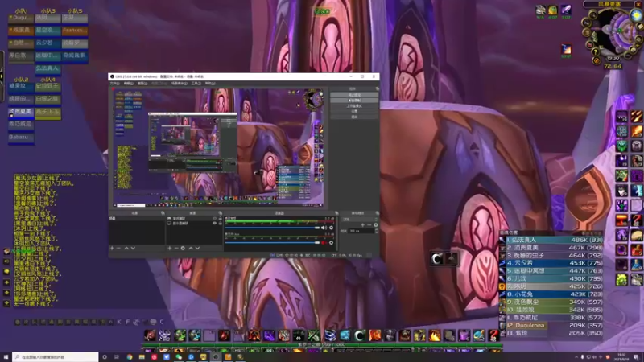Open transition properties gear icon
The image size is (644, 362).
[376, 225]
